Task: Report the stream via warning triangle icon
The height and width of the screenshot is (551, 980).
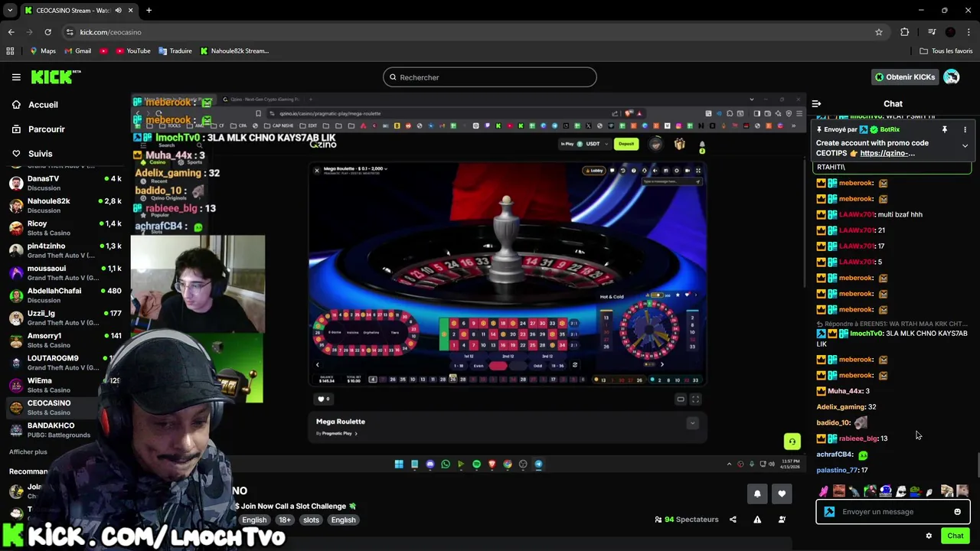Action: point(757,520)
